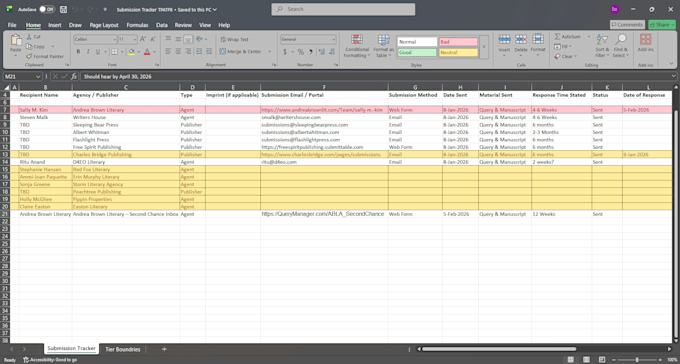Image resolution: width=680 pixels, height=364 pixels.
Task: Apply the Neutral cell style
Action: [458, 52]
